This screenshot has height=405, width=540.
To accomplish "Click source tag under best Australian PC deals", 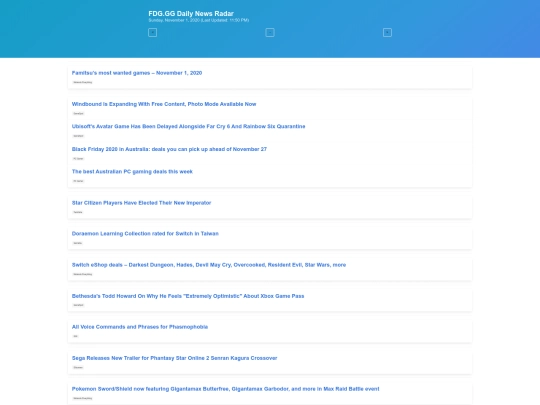I will tap(79, 181).
